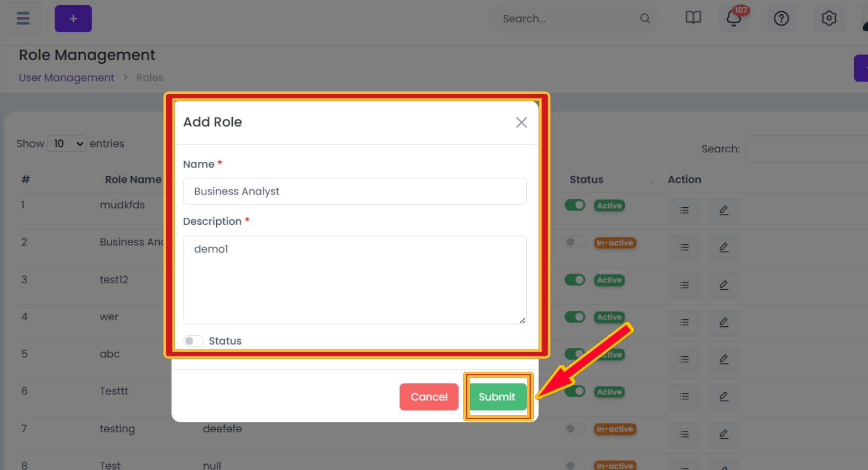Open the documentation book icon
Image resolution: width=868 pixels, height=470 pixels.
click(x=693, y=19)
